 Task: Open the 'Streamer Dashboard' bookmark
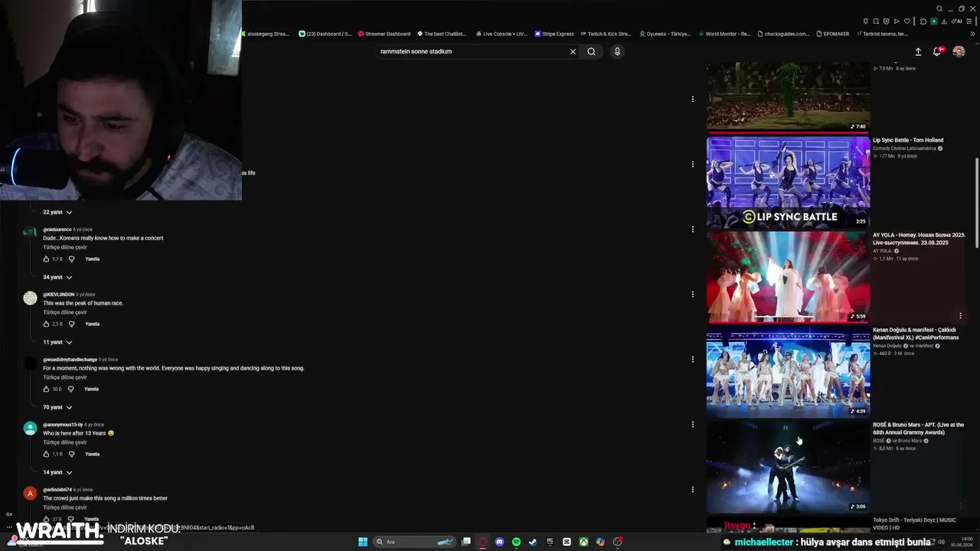click(384, 34)
